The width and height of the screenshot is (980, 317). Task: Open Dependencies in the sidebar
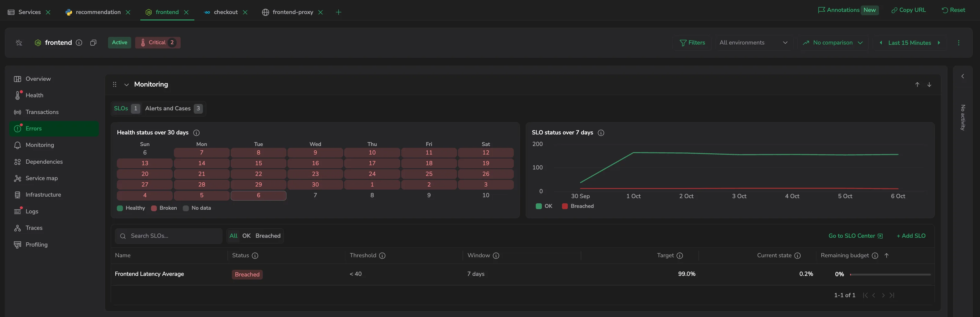pos(54,162)
